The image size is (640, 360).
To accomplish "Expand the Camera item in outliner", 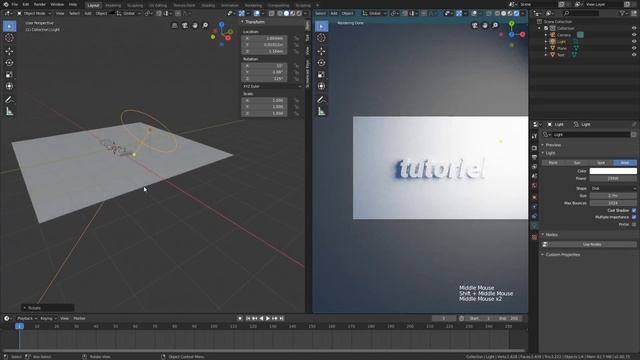I will point(546,35).
